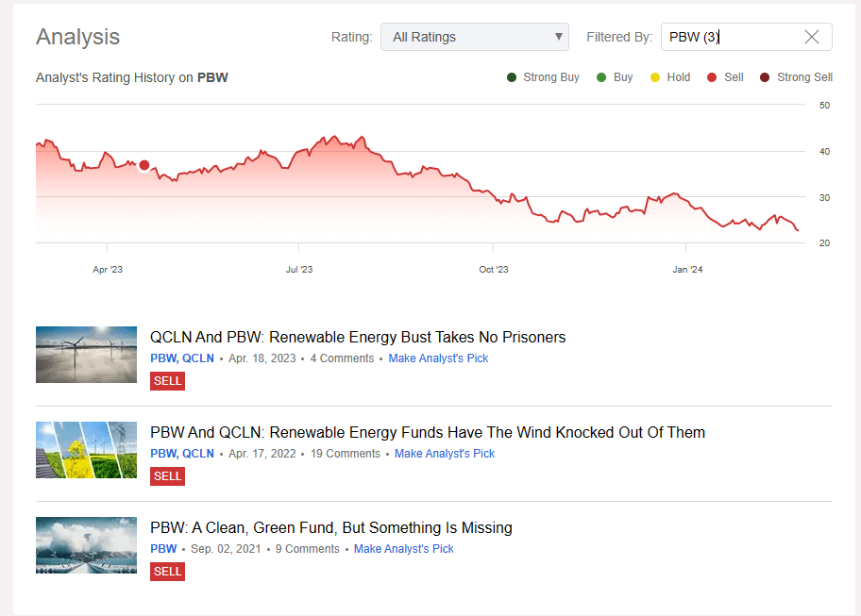Click Make Analyst's Pick for September 2021 article
The width and height of the screenshot is (861, 616).
click(403, 549)
